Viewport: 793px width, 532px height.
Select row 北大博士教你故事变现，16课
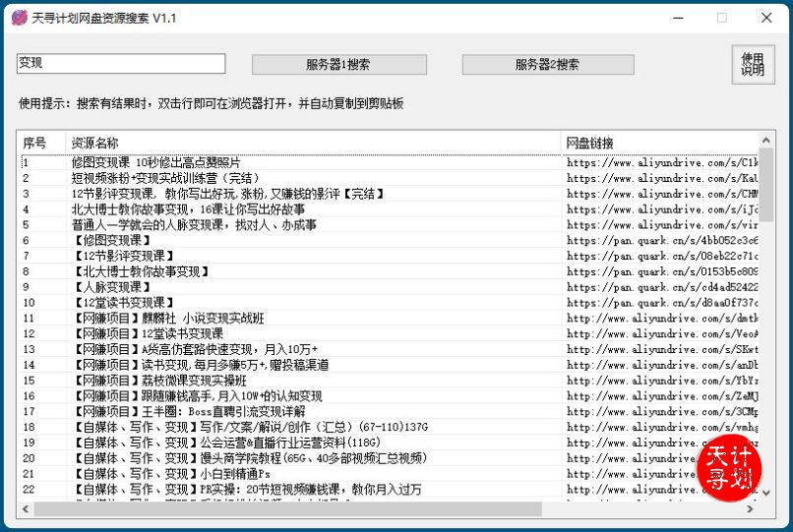pyautogui.click(x=390, y=209)
